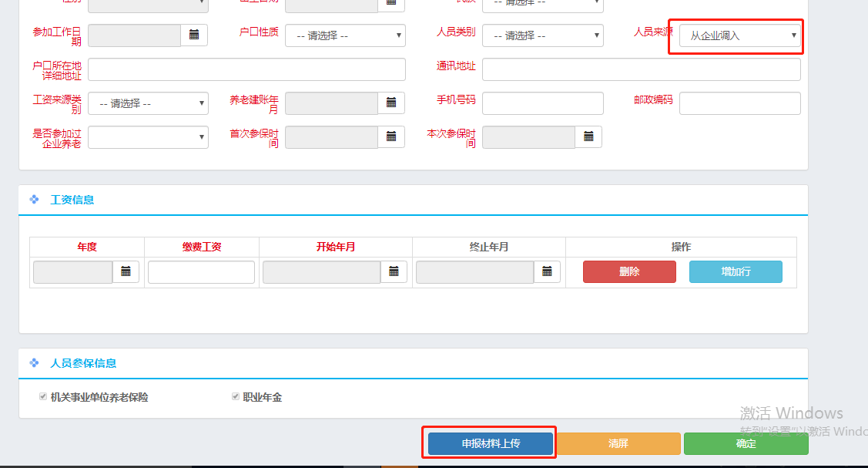Open 人员来源 dropdown showing 从企业调入

(739, 35)
